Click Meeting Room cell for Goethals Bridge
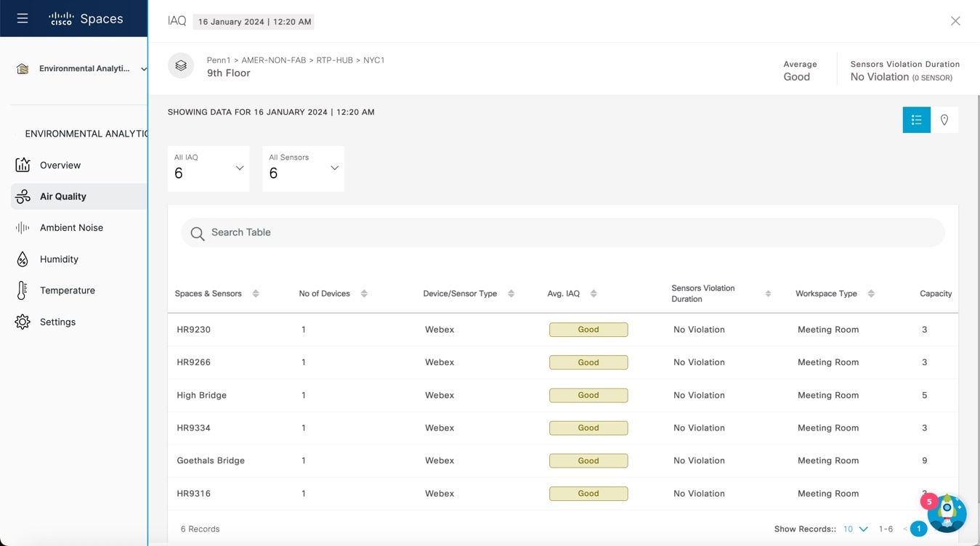The image size is (980, 546). tap(828, 460)
